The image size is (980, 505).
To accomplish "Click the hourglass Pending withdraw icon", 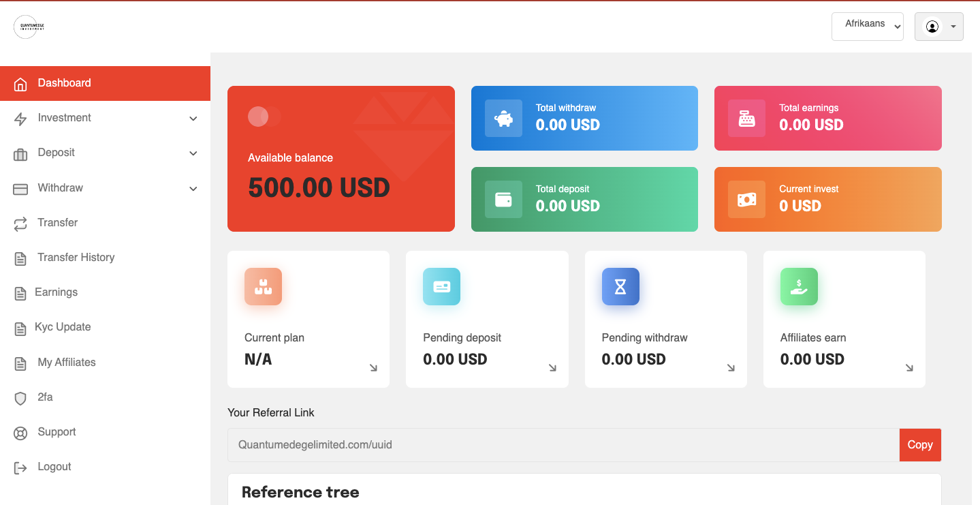I will 620,286.
